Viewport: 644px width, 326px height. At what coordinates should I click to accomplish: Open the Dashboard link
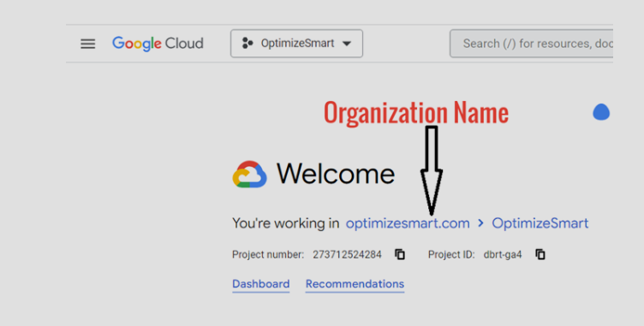point(261,284)
